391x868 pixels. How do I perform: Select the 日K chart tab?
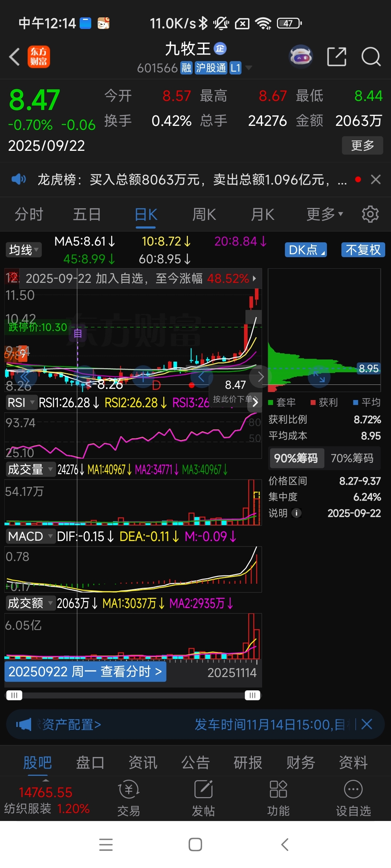[x=146, y=214]
